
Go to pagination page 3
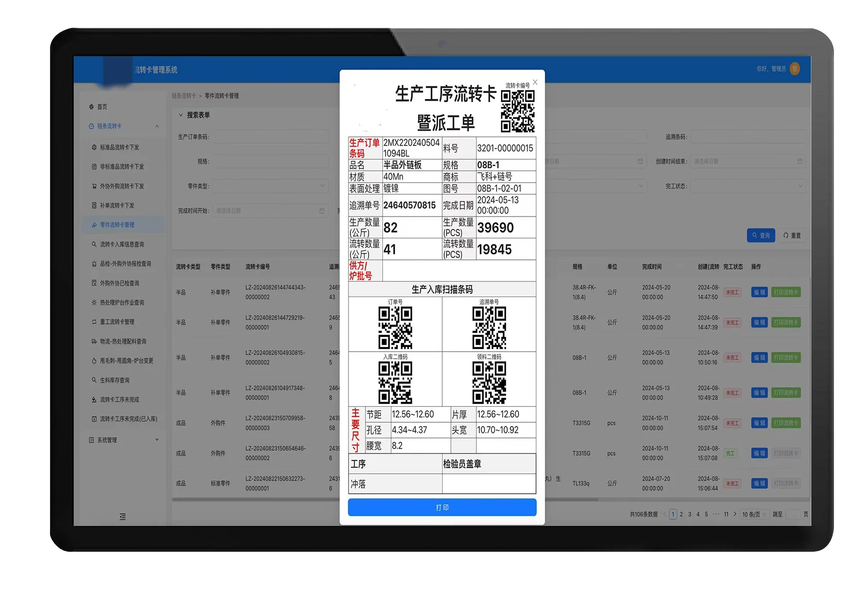690,515
